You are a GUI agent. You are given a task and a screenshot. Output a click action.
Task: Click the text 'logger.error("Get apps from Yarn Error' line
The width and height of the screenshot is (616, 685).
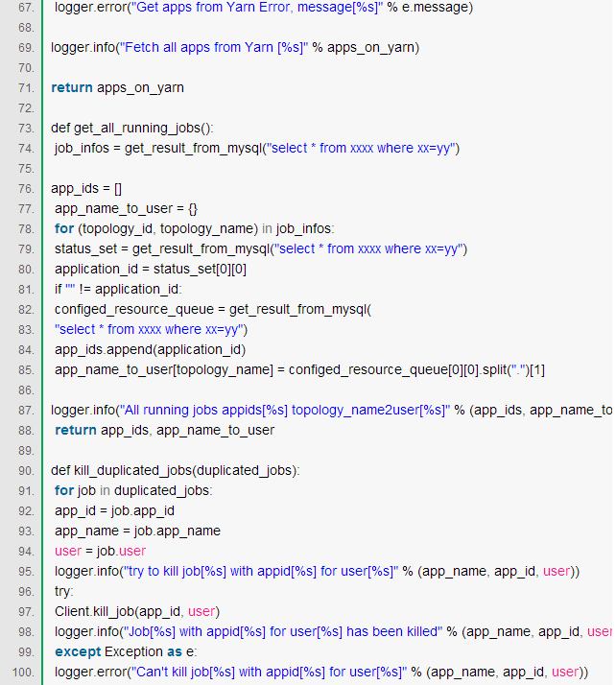tap(264, 8)
